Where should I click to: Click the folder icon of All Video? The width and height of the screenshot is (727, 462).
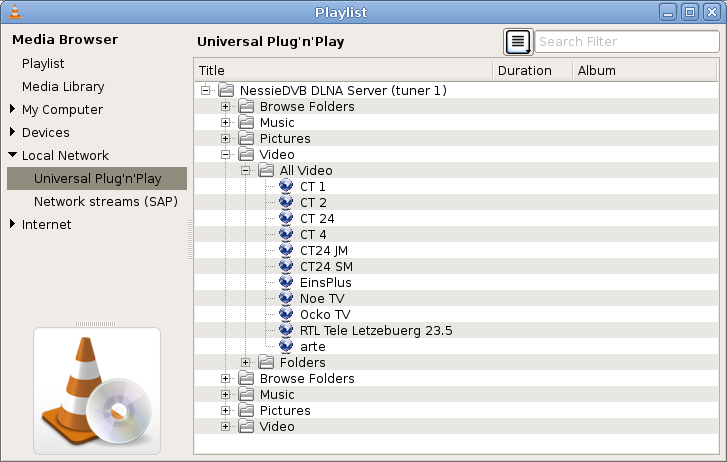pos(266,170)
